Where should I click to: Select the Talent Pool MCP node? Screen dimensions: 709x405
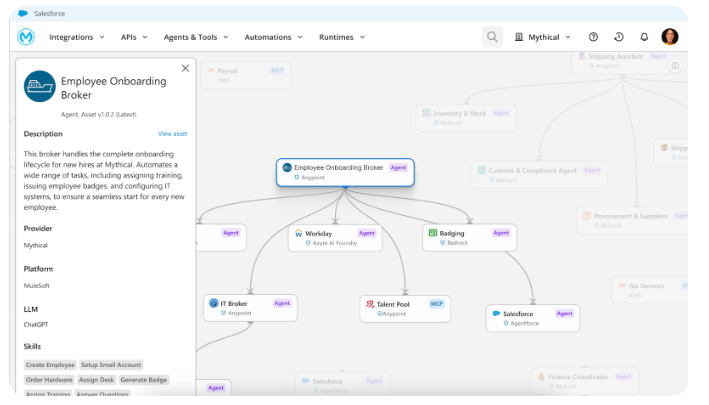pyautogui.click(x=404, y=308)
